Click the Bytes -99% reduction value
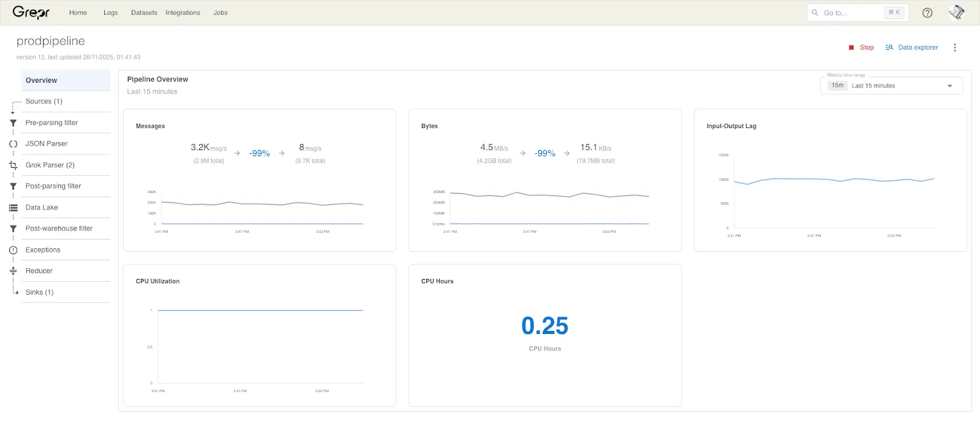The width and height of the screenshot is (980, 432). tap(545, 153)
